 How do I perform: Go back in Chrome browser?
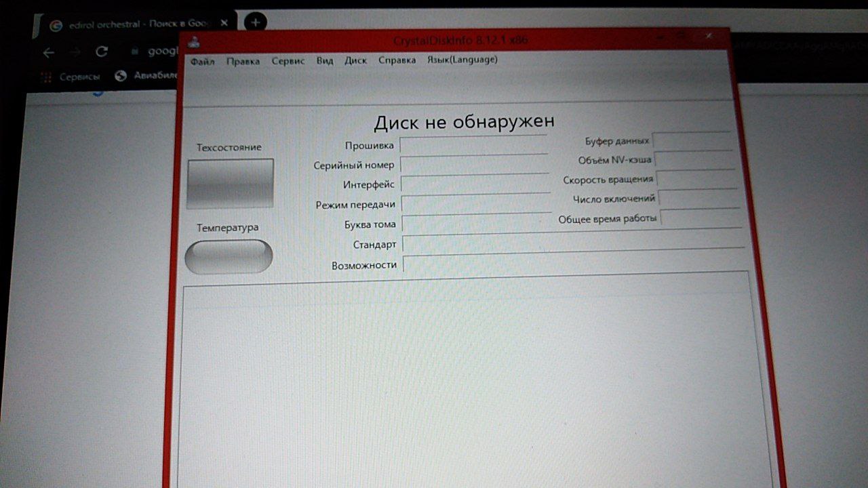48,52
